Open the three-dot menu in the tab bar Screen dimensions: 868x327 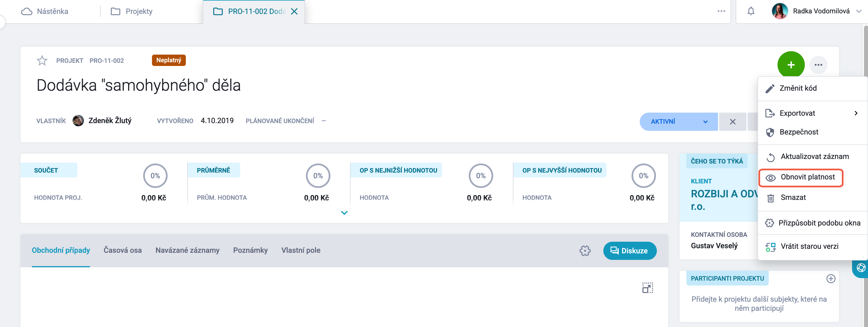(721, 11)
